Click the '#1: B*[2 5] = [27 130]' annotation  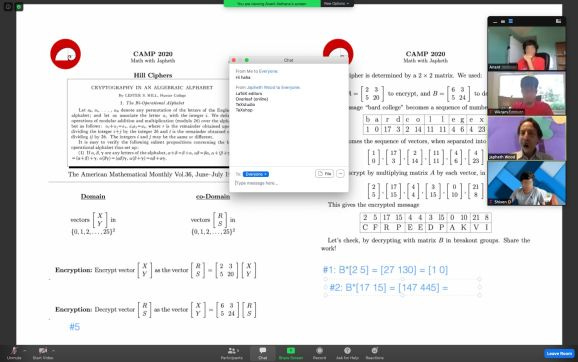(385, 270)
